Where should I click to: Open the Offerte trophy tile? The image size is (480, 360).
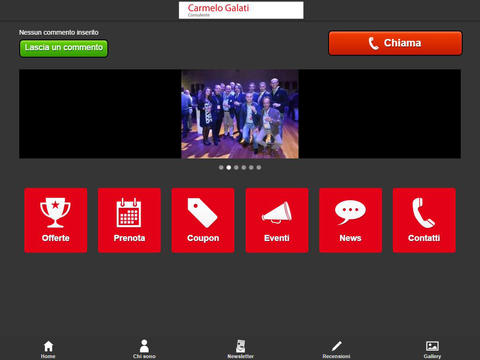pos(56,220)
